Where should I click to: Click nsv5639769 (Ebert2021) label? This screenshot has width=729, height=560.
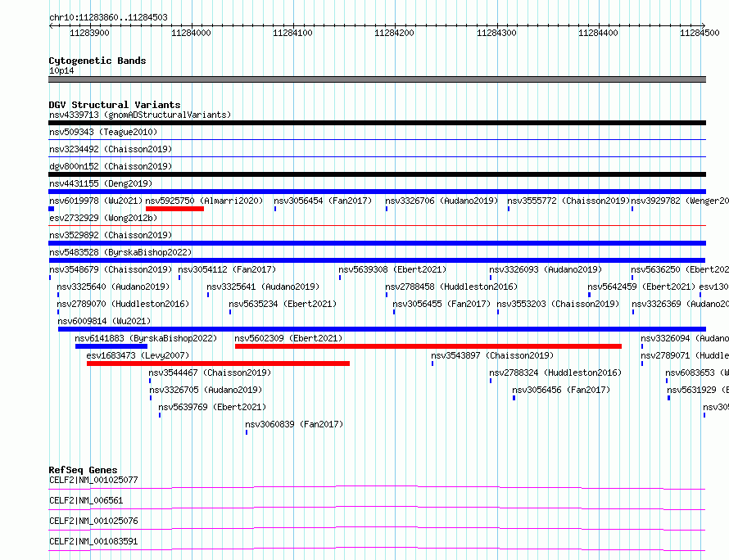(x=212, y=407)
